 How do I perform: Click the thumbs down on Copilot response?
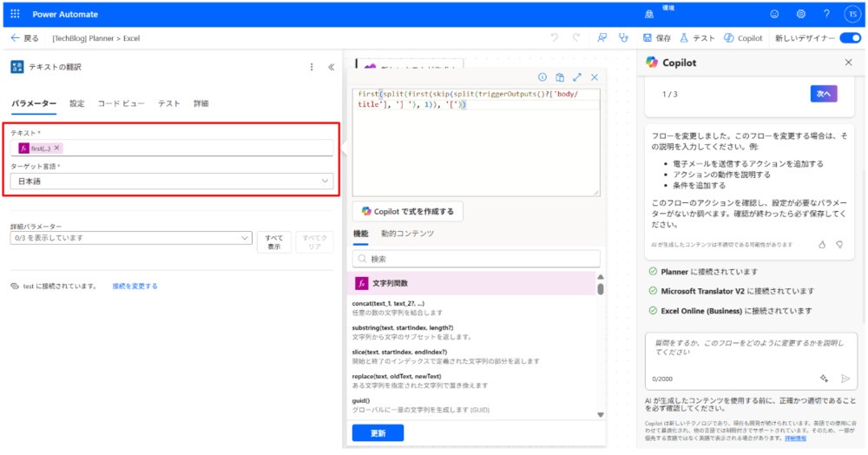tap(839, 245)
